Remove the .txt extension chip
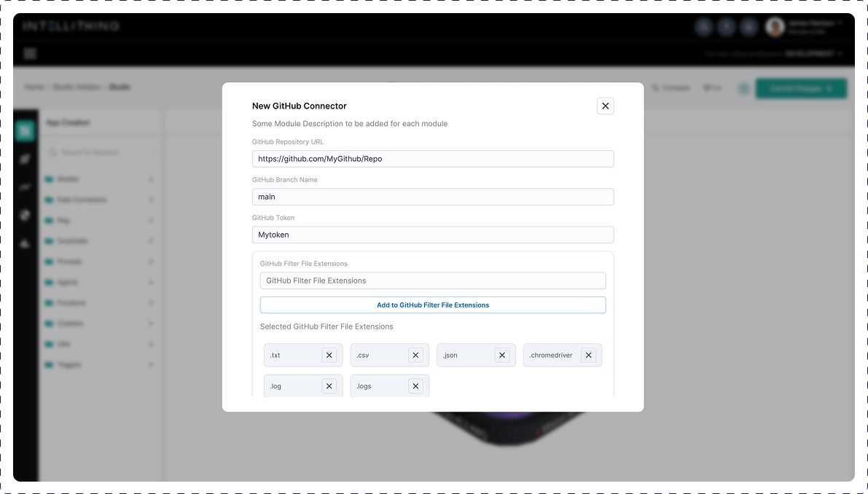This screenshot has height=494, width=868. point(329,356)
